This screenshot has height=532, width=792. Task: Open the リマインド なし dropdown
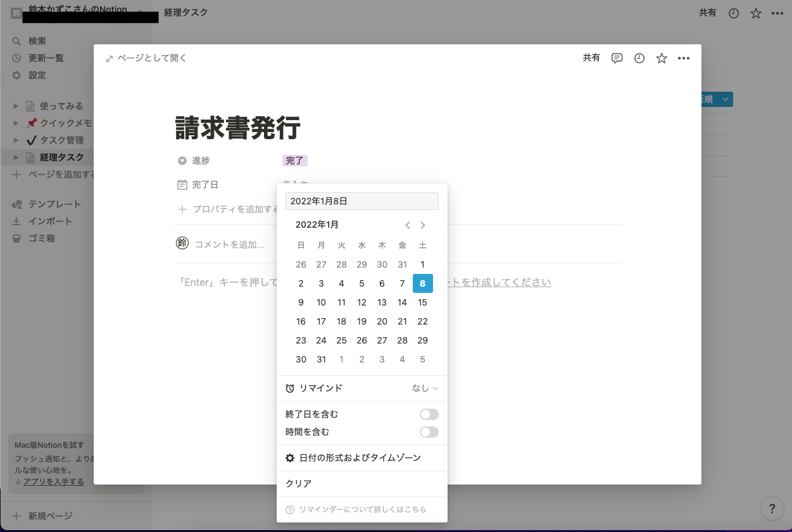tap(425, 388)
